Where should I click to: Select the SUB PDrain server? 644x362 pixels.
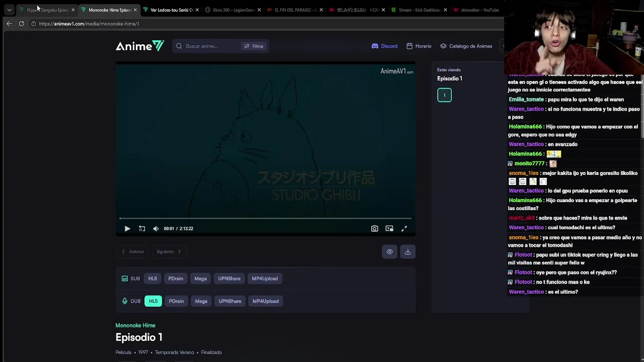click(176, 279)
